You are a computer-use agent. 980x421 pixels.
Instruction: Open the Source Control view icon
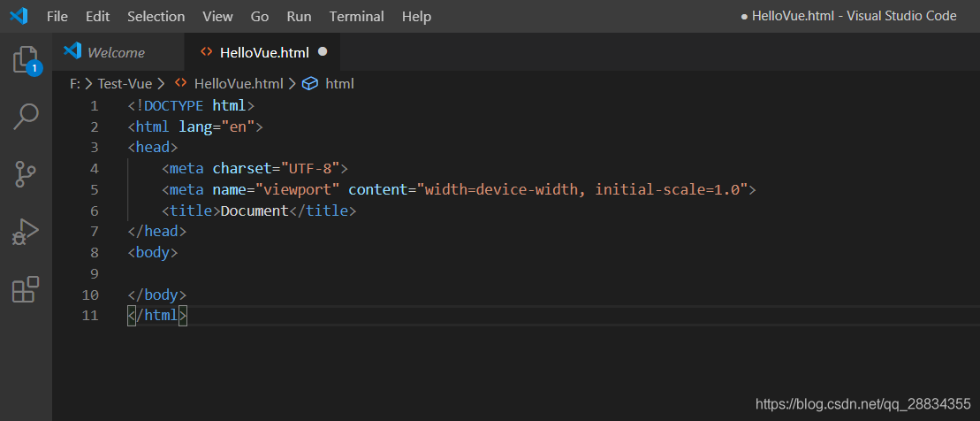26,174
